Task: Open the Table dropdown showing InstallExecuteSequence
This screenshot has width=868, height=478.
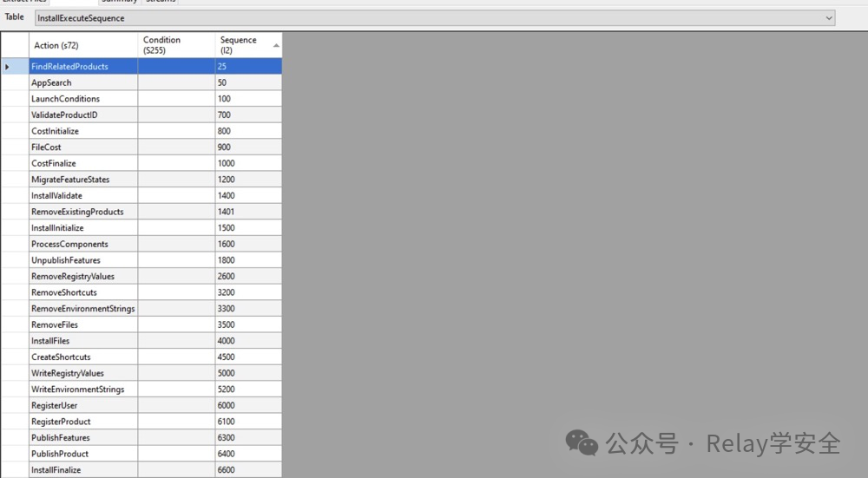Action: (x=435, y=18)
